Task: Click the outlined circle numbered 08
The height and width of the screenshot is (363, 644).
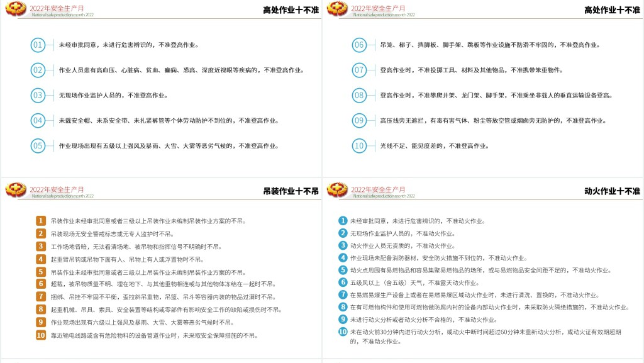Action: point(359,95)
